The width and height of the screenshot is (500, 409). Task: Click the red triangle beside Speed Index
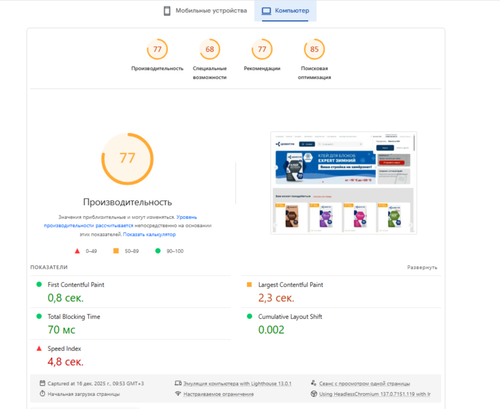click(x=39, y=348)
